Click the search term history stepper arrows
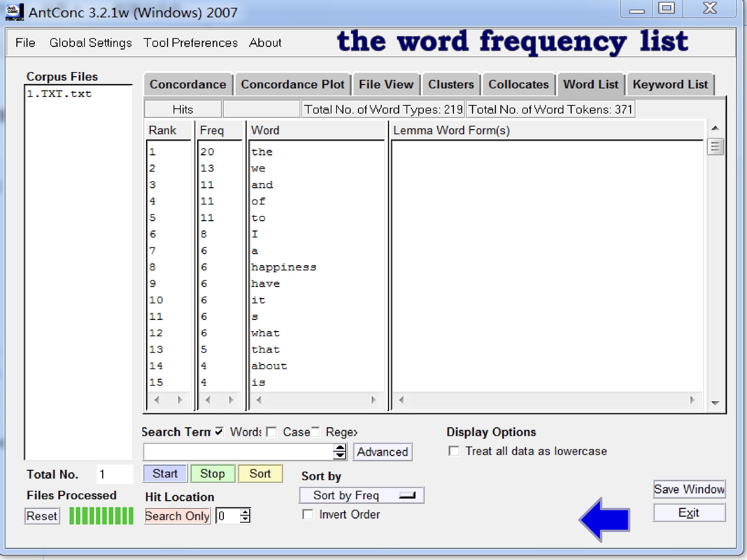747x560 pixels. point(339,452)
